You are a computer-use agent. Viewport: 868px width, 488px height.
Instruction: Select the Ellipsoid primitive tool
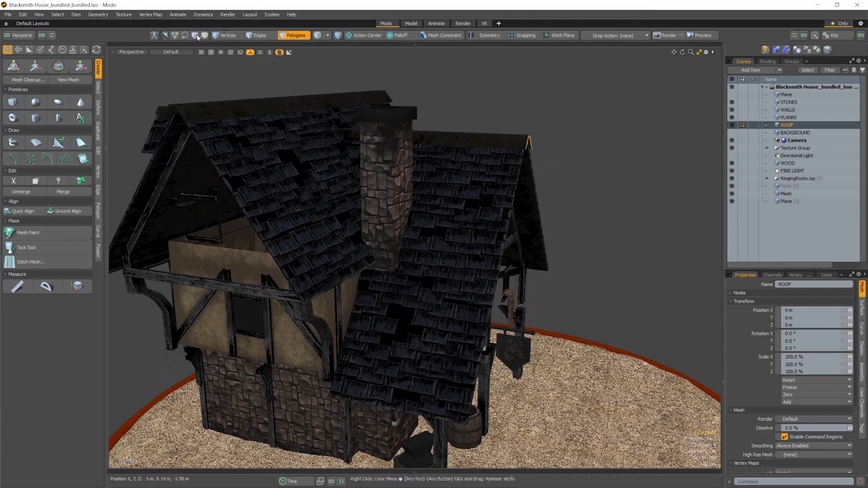[58, 102]
